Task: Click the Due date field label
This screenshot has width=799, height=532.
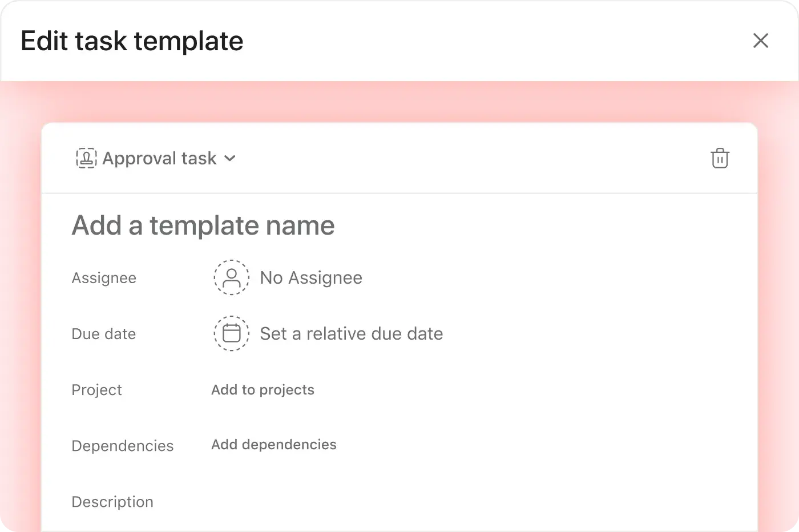Action: click(104, 334)
